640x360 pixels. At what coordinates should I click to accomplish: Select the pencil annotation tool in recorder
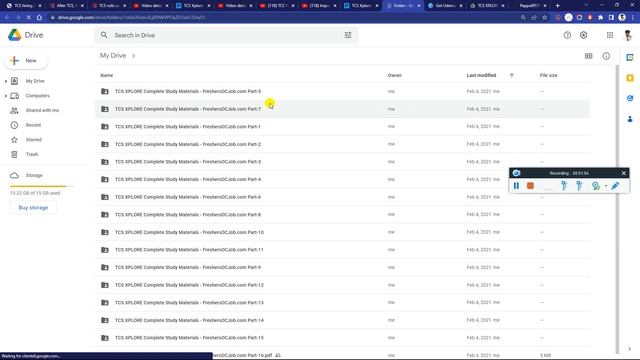[x=615, y=186]
